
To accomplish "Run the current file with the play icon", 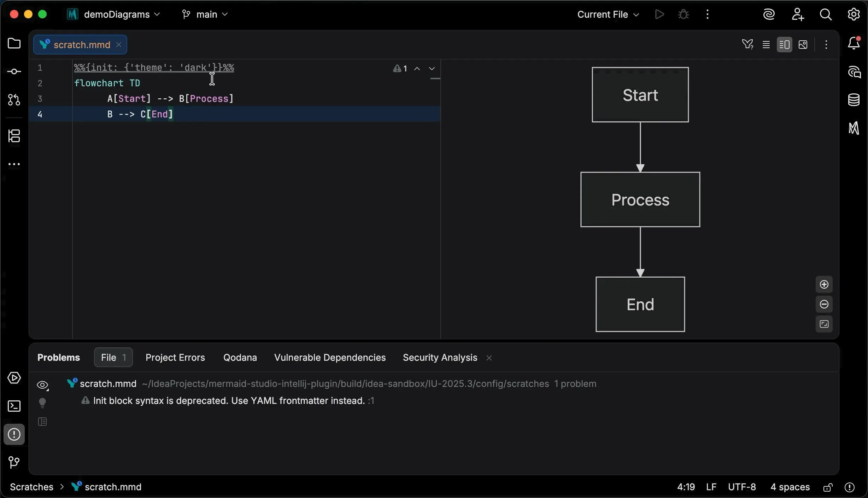I will point(659,14).
